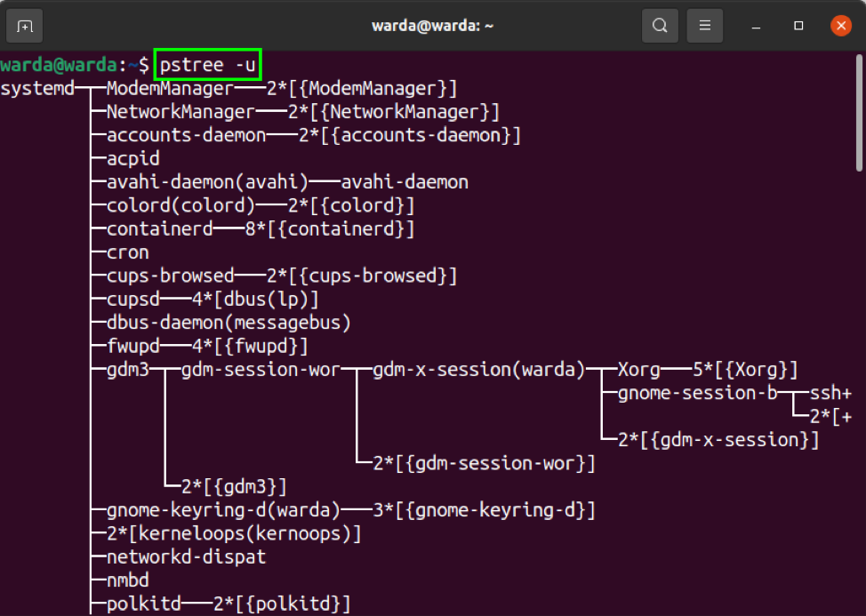
Task: Click gdm-x-session(warda) entry
Action: click(x=479, y=369)
